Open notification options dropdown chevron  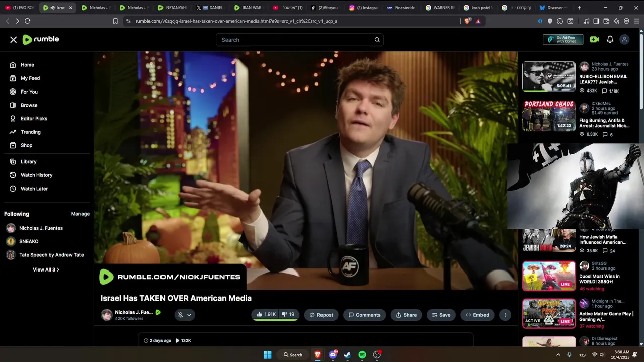(x=189, y=315)
